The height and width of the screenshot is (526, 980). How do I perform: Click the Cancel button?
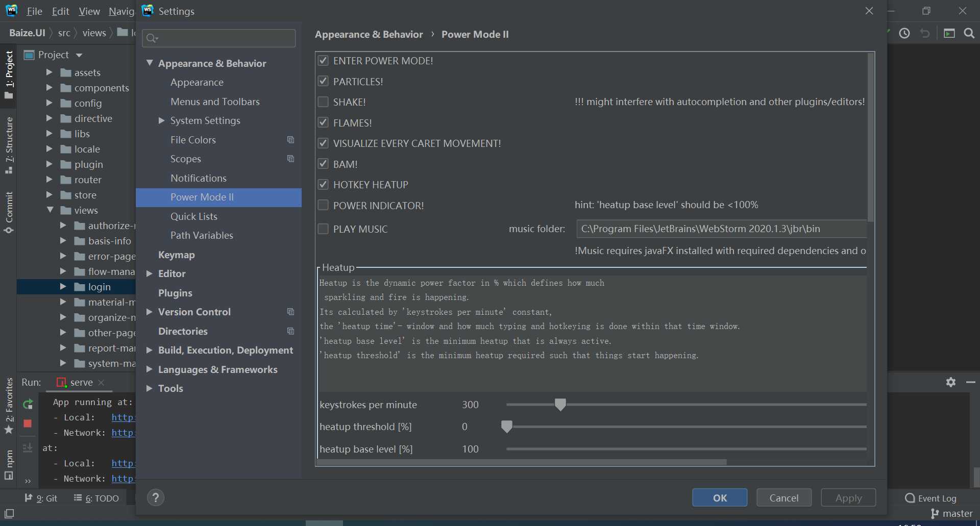click(x=784, y=497)
